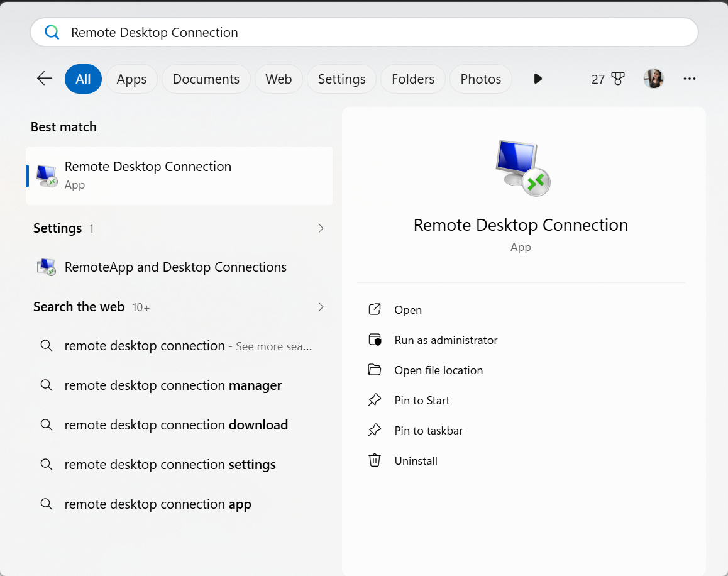
Task: Select suggestion 'remote desktop connection app'
Action: (179, 504)
